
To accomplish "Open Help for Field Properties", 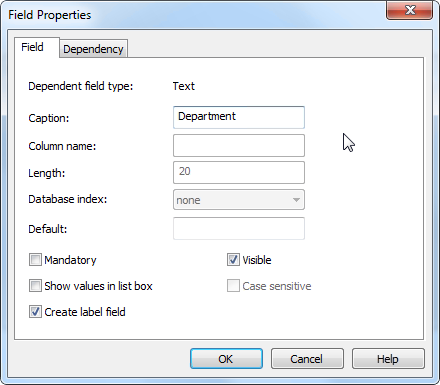I will coord(388,359).
